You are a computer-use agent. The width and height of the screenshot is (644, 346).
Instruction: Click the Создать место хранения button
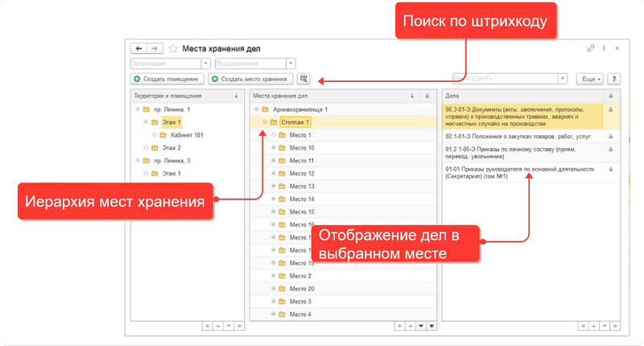[x=250, y=79]
